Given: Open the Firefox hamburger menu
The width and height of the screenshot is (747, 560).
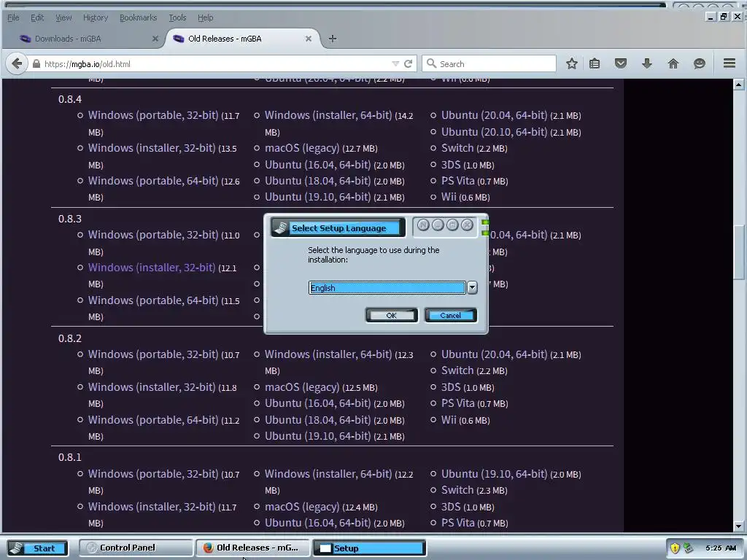Looking at the screenshot, I should click(729, 63).
